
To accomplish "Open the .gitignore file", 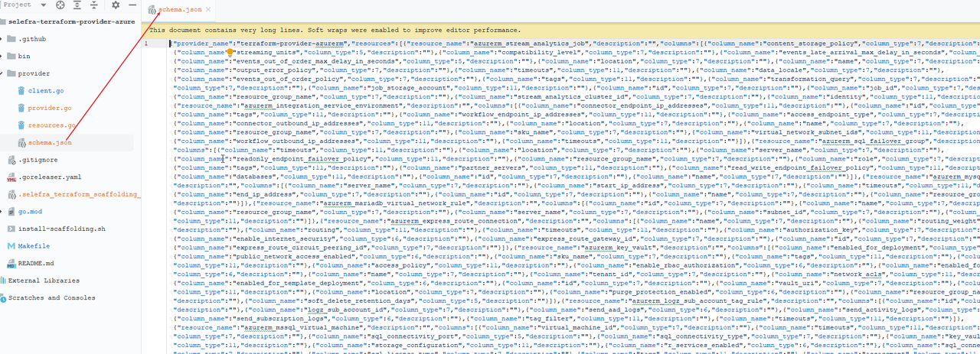I will [x=38, y=160].
